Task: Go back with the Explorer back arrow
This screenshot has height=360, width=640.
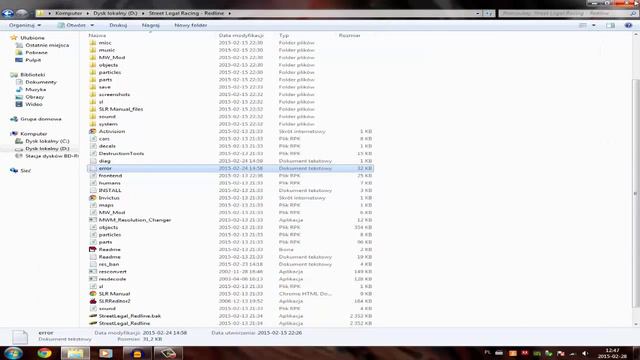Action: point(7,13)
